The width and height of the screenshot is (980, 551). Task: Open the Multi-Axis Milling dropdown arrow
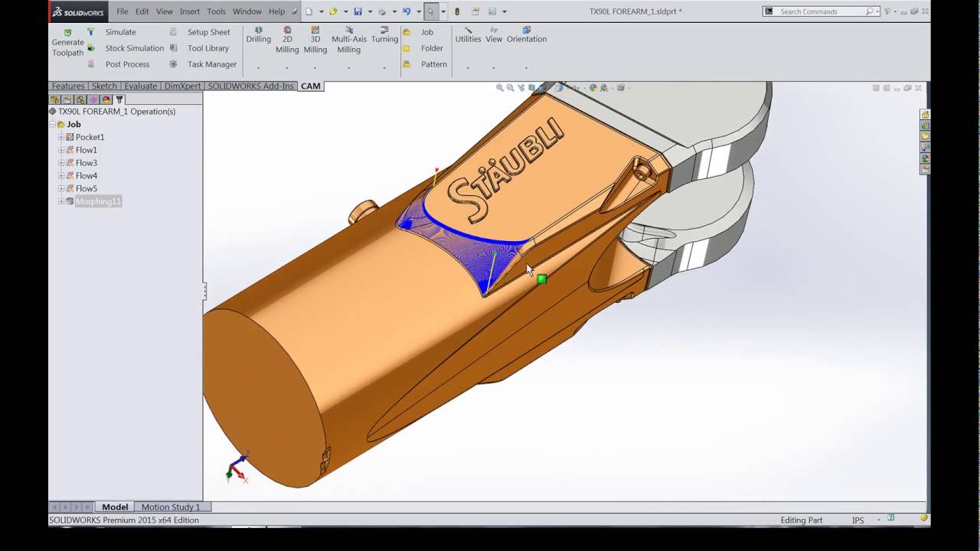[x=349, y=68]
